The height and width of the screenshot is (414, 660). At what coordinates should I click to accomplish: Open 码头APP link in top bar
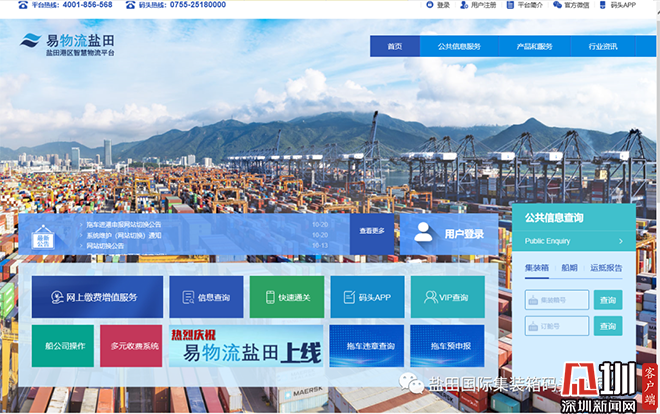[x=617, y=5]
